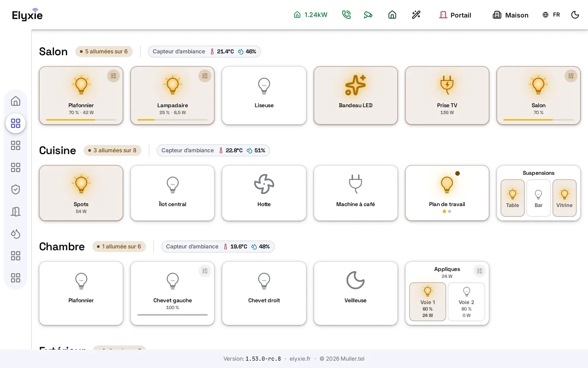Open the security camera icon in header

tap(368, 15)
